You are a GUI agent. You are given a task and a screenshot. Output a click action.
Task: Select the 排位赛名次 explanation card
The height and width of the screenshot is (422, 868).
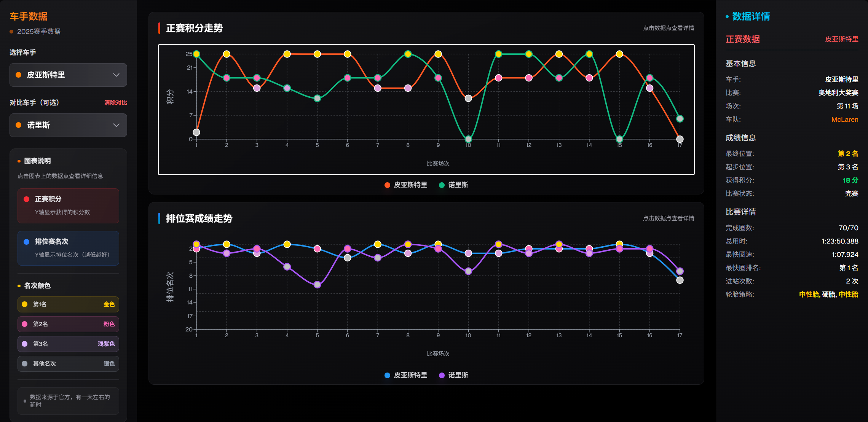(x=68, y=248)
